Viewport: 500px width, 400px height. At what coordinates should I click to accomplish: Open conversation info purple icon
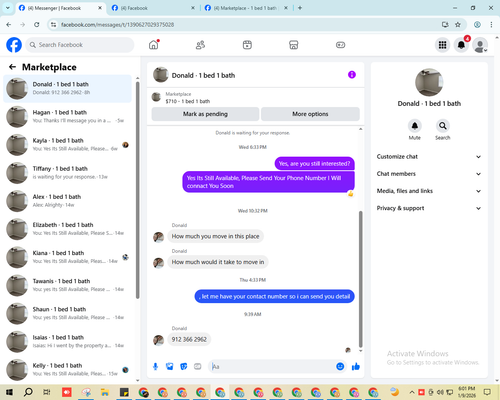[x=352, y=75]
